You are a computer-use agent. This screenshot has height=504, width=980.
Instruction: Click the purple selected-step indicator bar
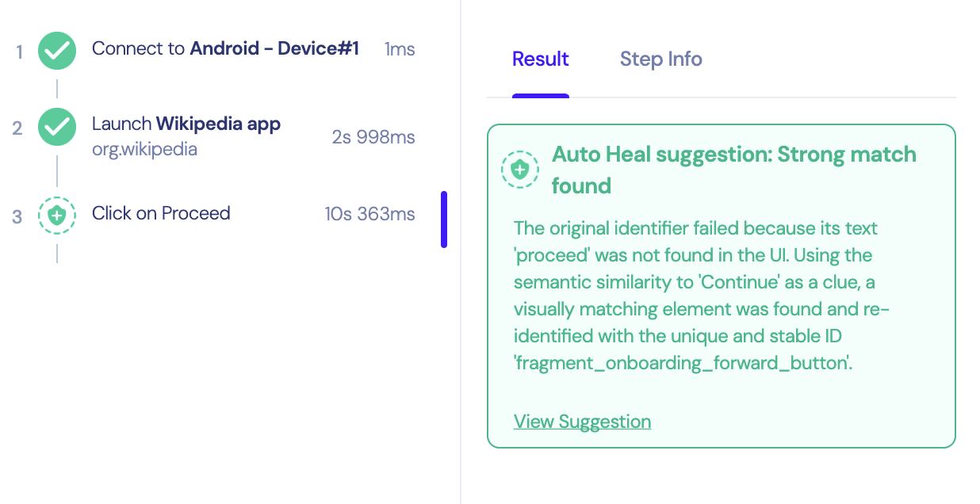[444, 219]
